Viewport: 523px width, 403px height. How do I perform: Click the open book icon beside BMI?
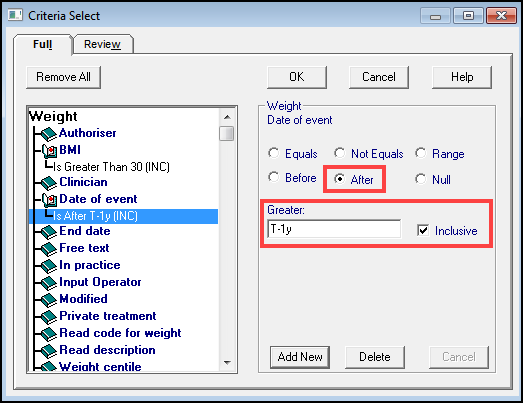49,151
